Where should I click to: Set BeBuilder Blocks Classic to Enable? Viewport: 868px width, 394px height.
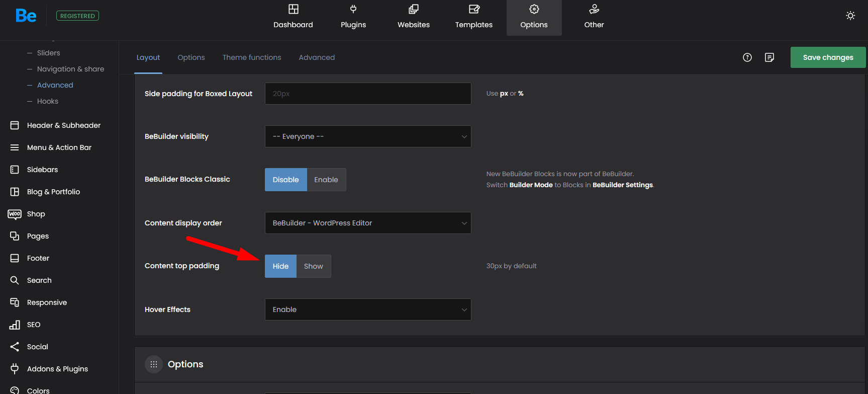(x=326, y=180)
